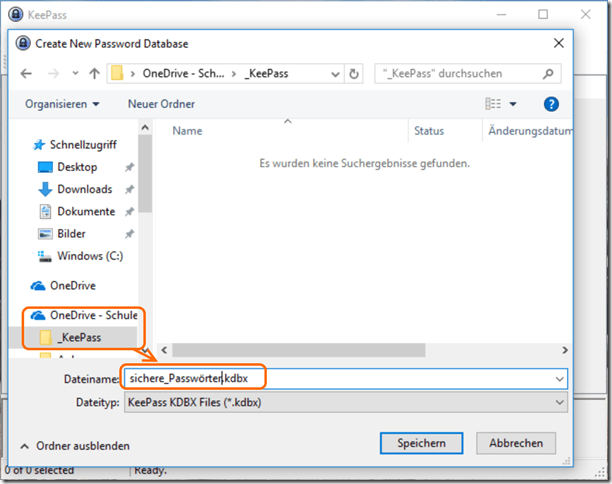Collapse folders with Ordner ausblenden

[75, 446]
